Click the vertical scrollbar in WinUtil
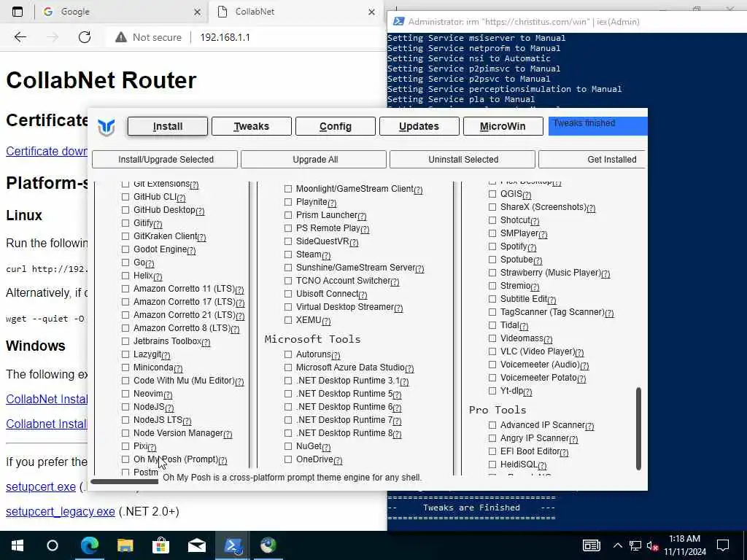This screenshot has height=560, width=747. pos(638,429)
